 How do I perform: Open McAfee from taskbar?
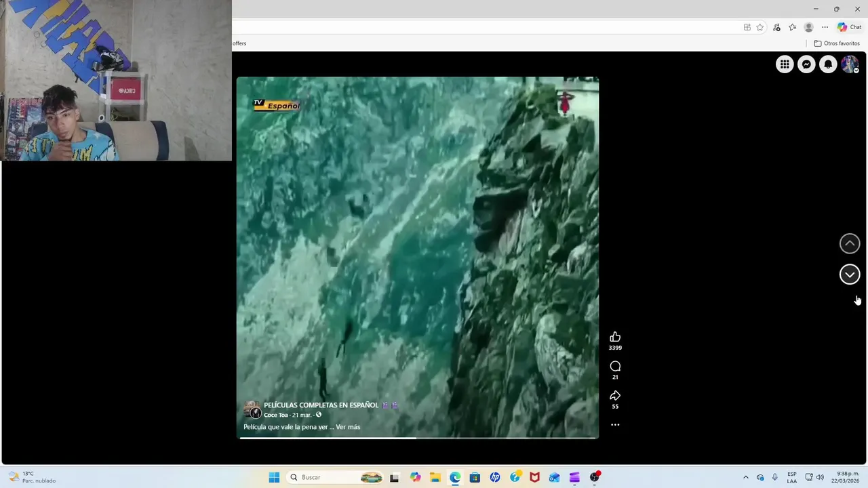tap(534, 477)
